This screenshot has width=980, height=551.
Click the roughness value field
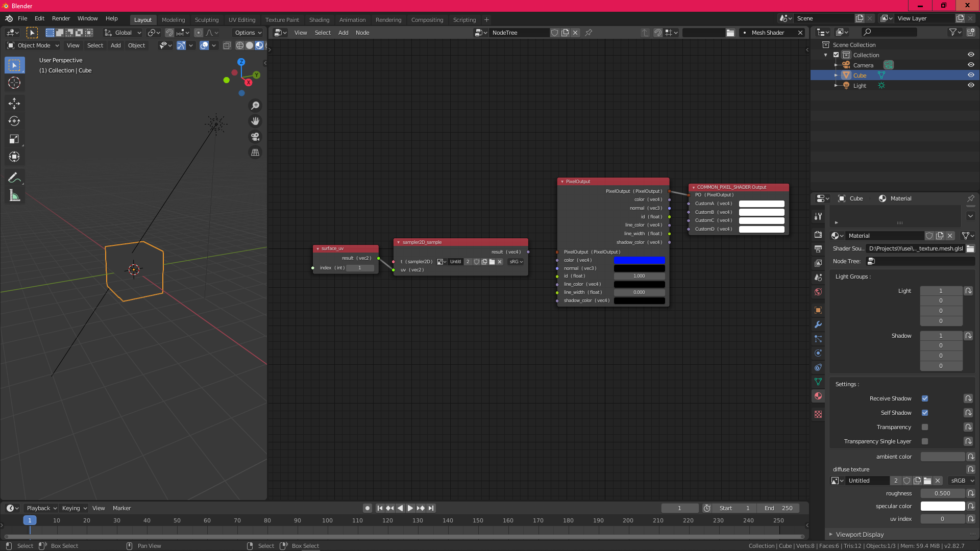click(x=942, y=493)
